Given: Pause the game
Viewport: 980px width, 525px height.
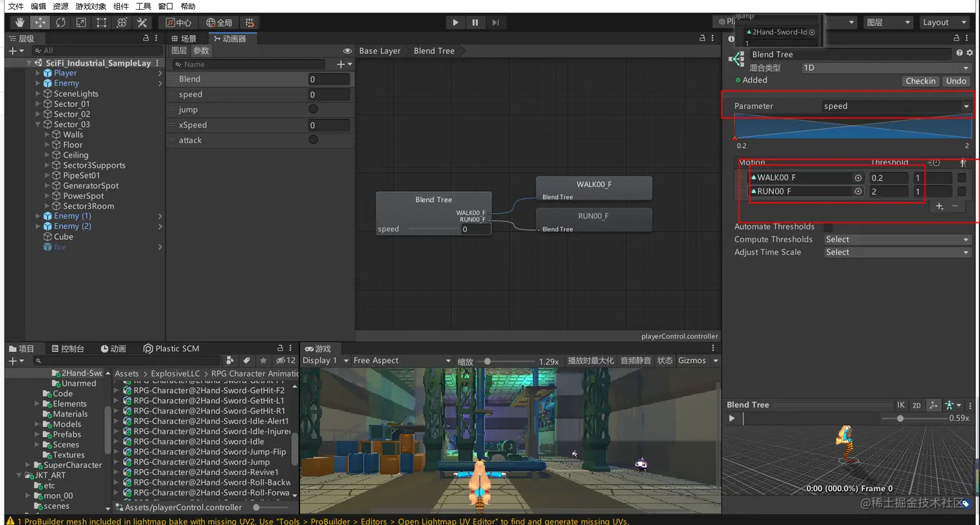Looking at the screenshot, I should tap(475, 23).
